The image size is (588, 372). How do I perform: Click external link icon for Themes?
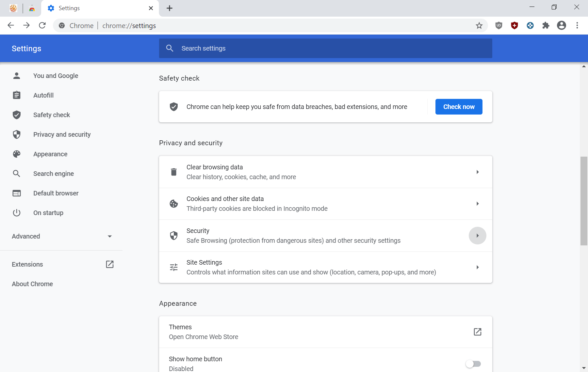(x=478, y=332)
